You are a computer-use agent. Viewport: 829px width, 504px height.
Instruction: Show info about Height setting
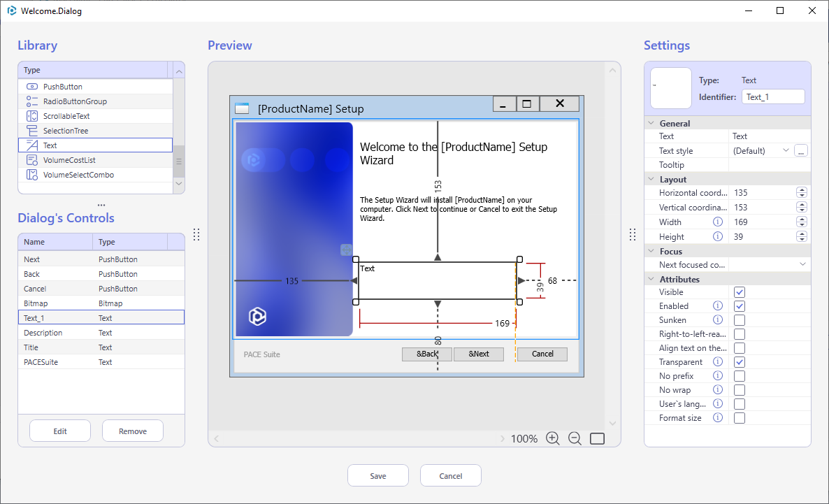[x=717, y=236]
